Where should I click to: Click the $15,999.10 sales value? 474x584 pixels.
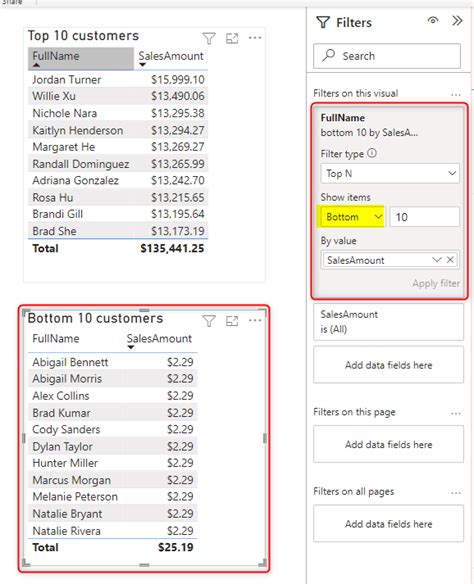point(178,79)
